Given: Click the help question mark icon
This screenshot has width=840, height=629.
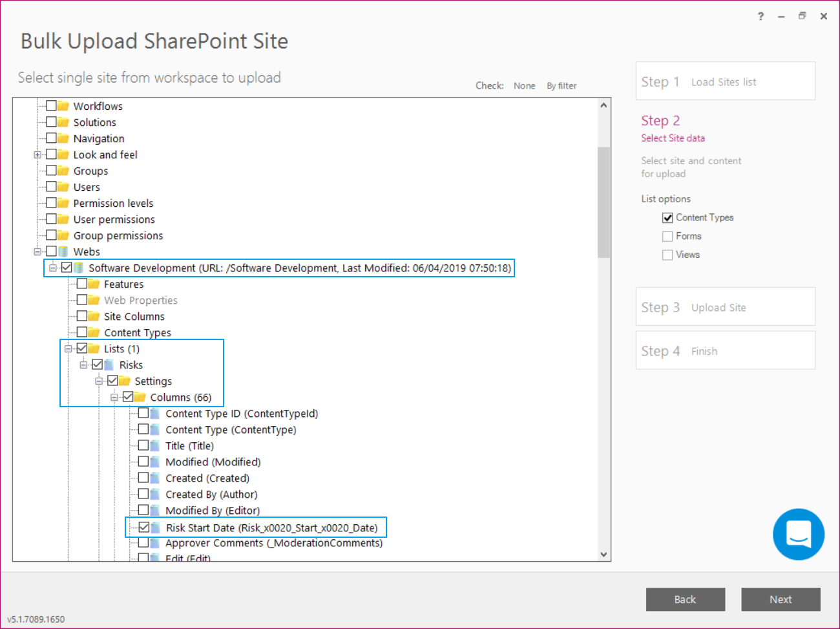Looking at the screenshot, I should click(x=761, y=17).
